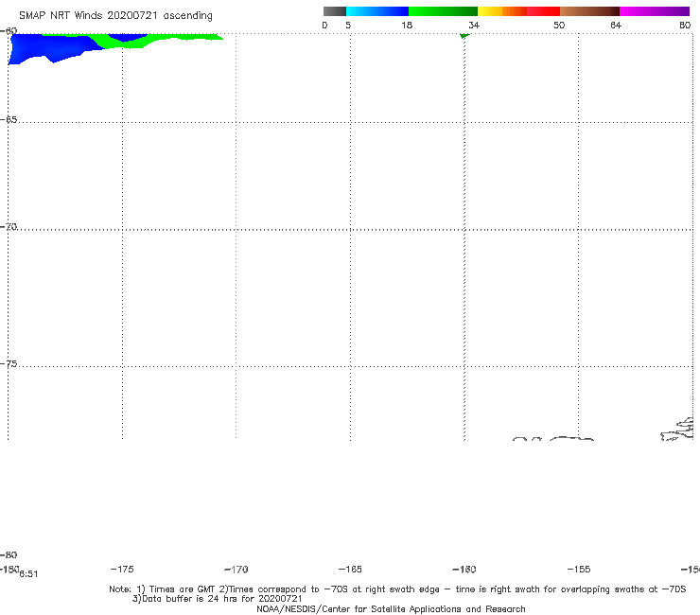Image resolution: width=700 pixels, height=615 pixels.
Task: Click the colorbar tick label at the far right end
Action: pyautogui.click(x=685, y=25)
